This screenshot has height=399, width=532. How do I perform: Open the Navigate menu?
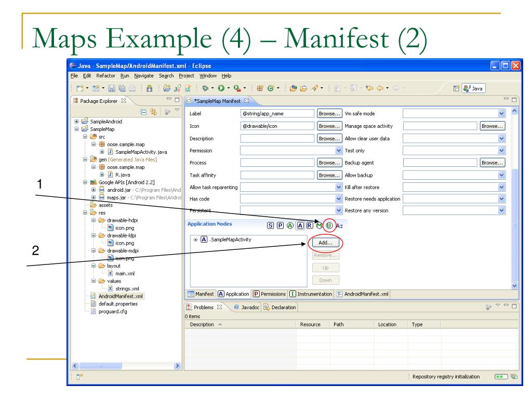[144, 76]
